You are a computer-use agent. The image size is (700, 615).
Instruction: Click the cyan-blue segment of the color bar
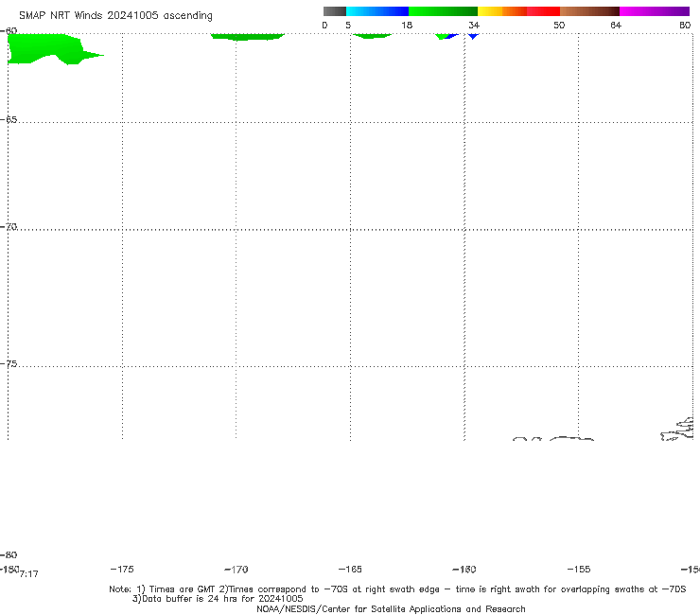(377, 11)
